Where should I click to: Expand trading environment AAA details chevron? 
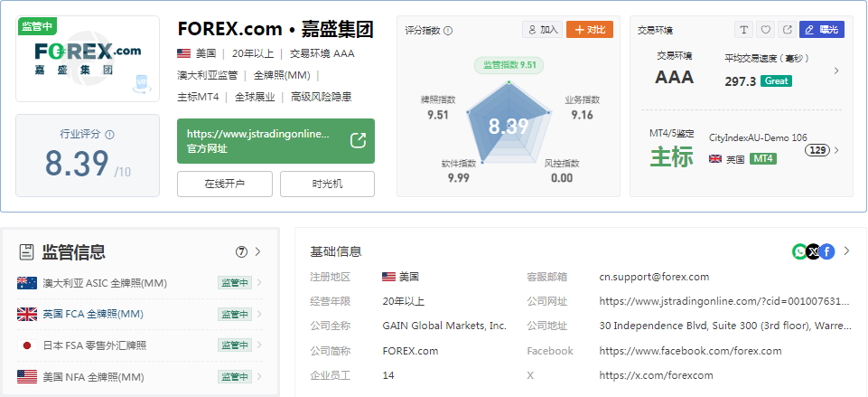(836, 71)
